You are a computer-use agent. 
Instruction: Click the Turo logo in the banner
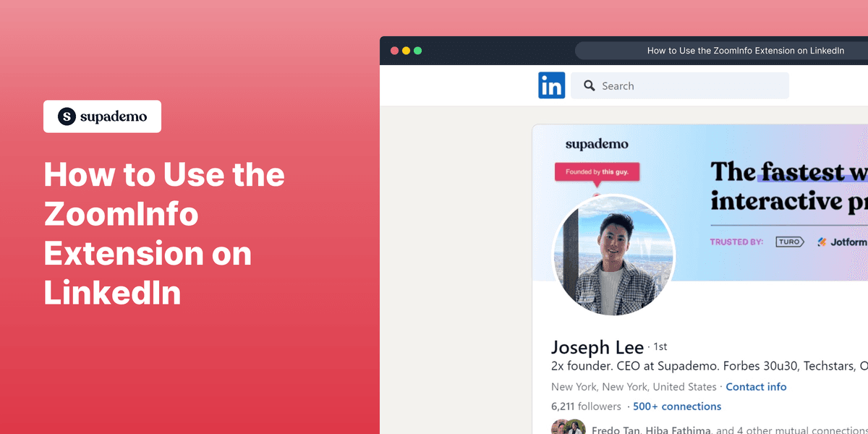789,242
